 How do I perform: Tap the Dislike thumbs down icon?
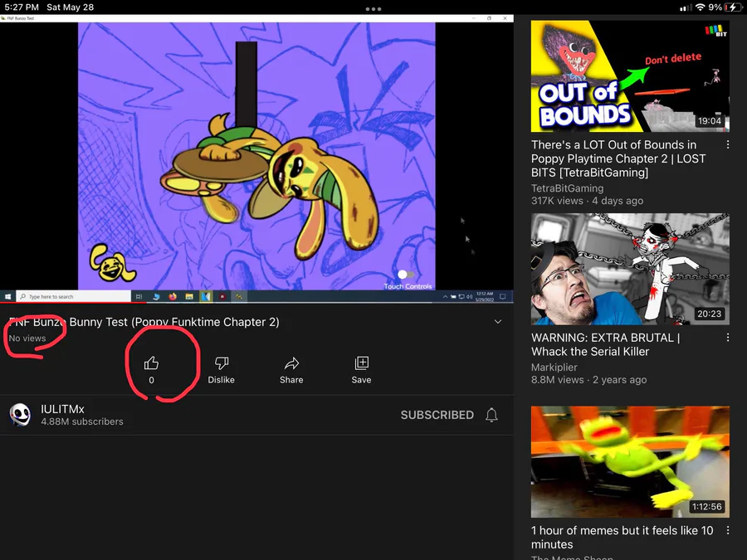click(221, 363)
